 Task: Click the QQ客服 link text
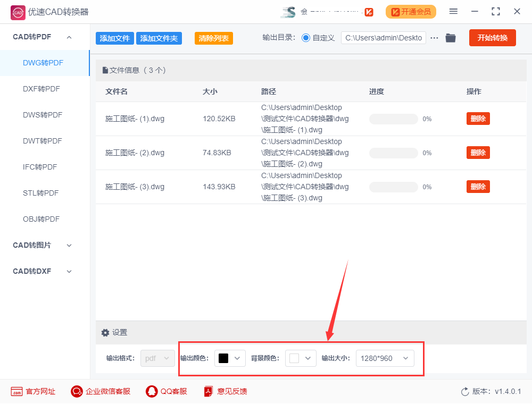174,391
